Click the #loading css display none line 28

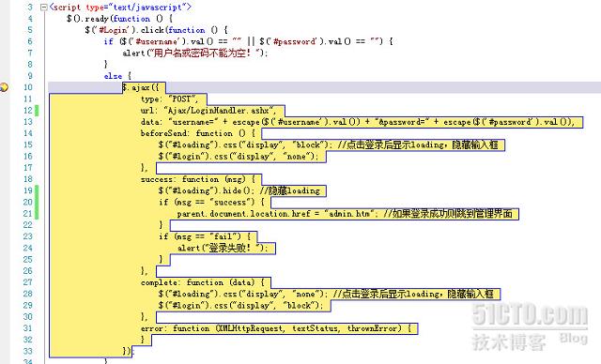(x=326, y=294)
